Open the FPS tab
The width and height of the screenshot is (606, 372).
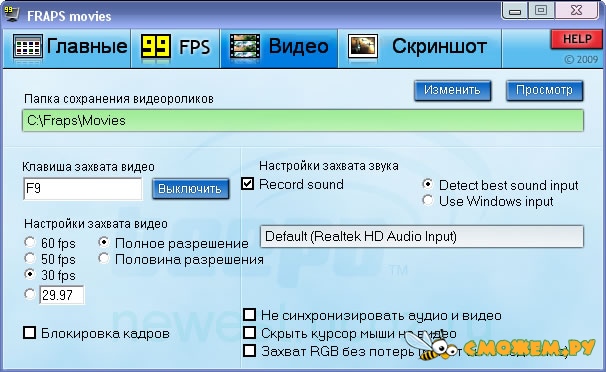click(176, 48)
